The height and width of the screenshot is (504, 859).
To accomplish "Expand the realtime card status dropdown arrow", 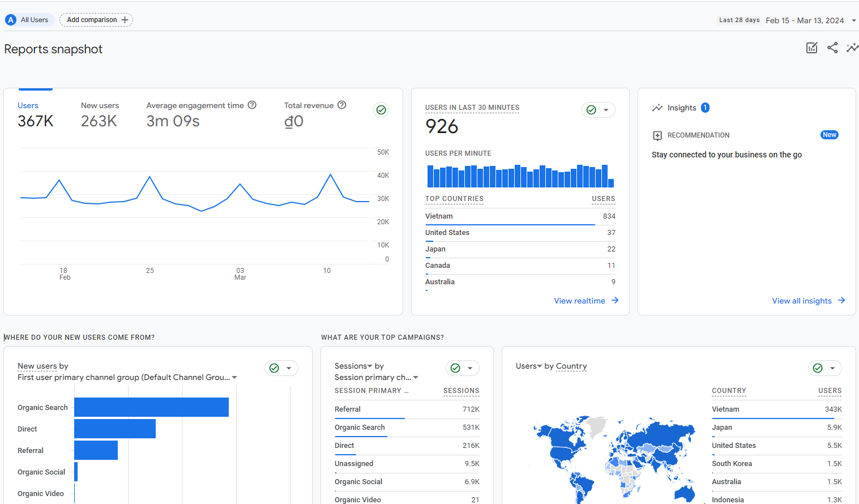I will click(x=606, y=110).
